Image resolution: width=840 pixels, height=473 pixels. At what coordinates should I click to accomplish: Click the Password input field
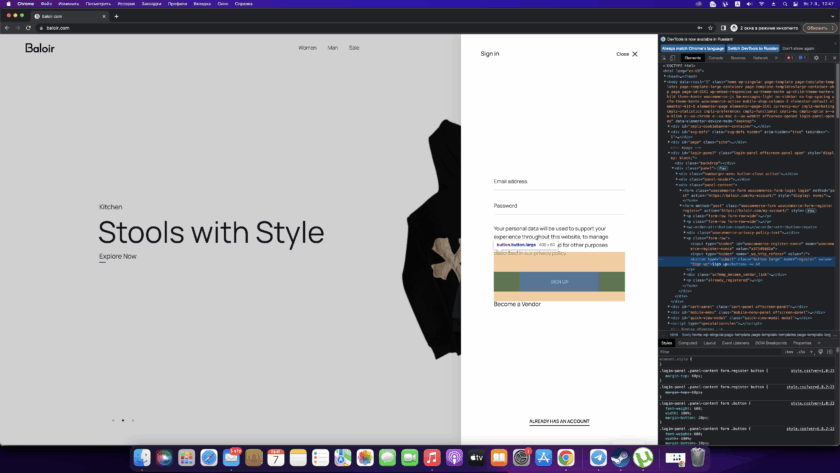click(559, 207)
